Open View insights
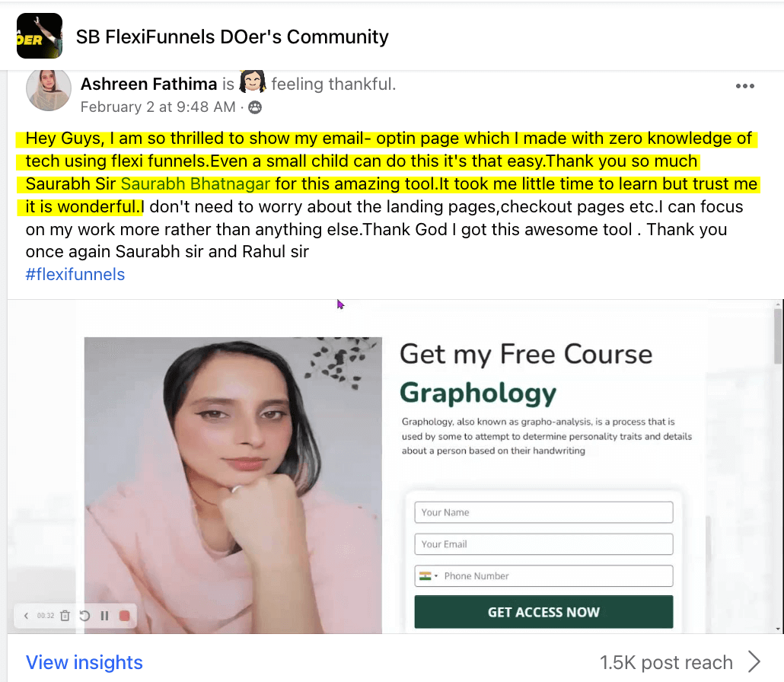Screen dimensions: 784x682 (84, 662)
